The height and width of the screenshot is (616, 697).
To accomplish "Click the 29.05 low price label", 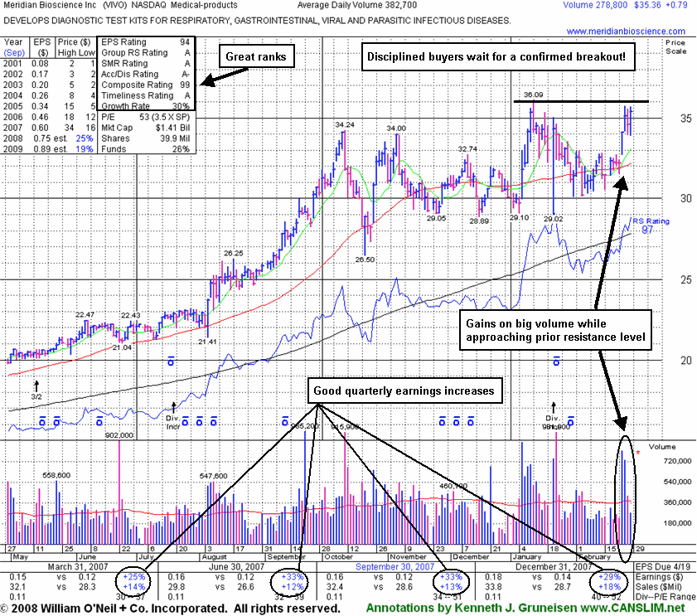I will click(x=437, y=218).
